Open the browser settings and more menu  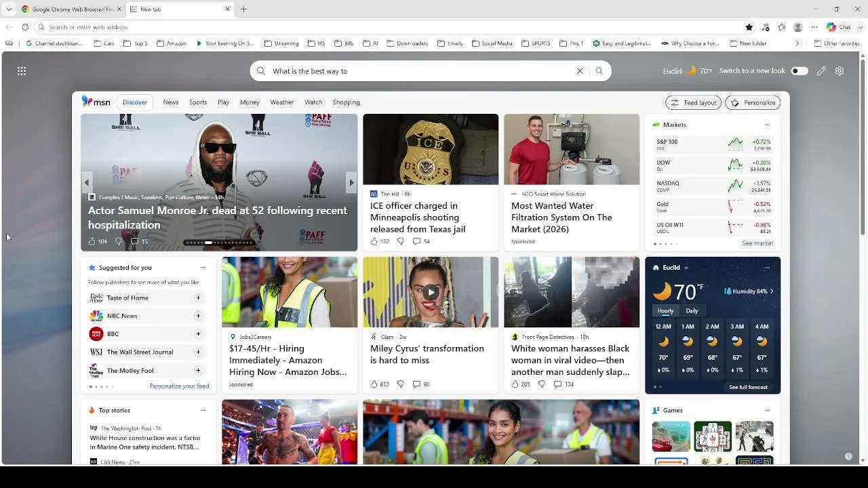tap(814, 27)
